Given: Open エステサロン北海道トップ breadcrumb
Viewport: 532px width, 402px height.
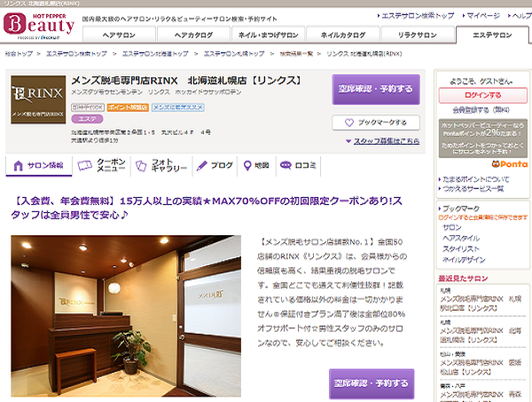Looking at the screenshot, I should [x=155, y=53].
